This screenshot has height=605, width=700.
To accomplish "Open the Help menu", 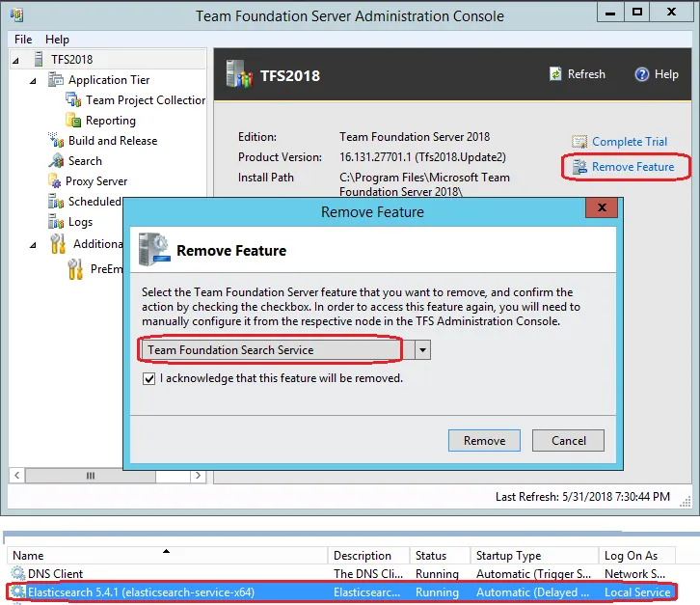I will (x=57, y=40).
